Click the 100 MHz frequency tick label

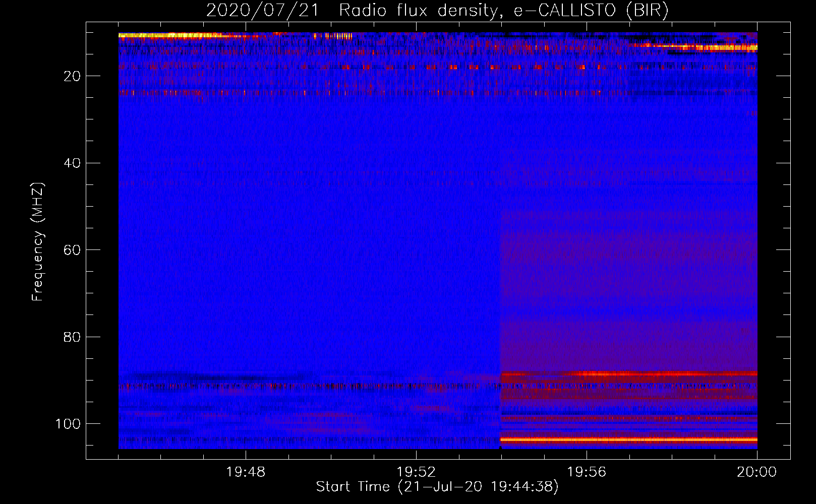tap(68, 424)
